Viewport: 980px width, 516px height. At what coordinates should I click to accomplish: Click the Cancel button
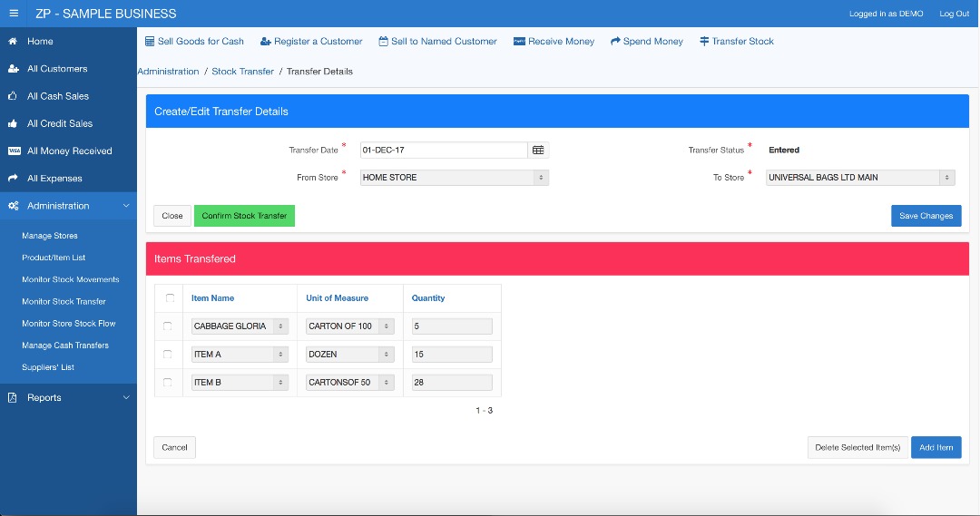click(x=174, y=447)
